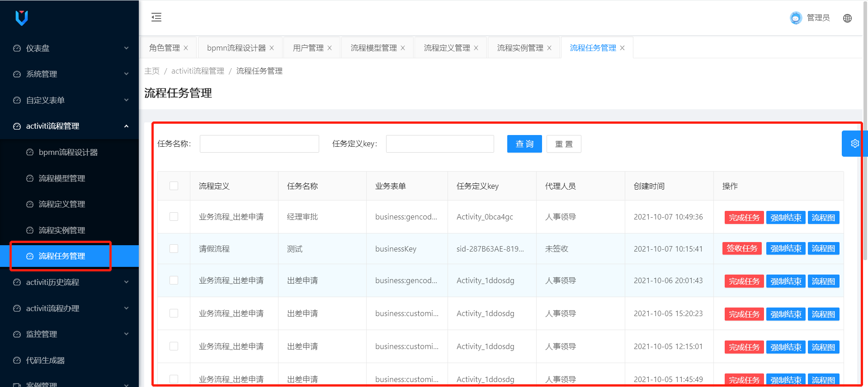
Task: Expand the activiti流程办理 menu
Action: coord(126,308)
